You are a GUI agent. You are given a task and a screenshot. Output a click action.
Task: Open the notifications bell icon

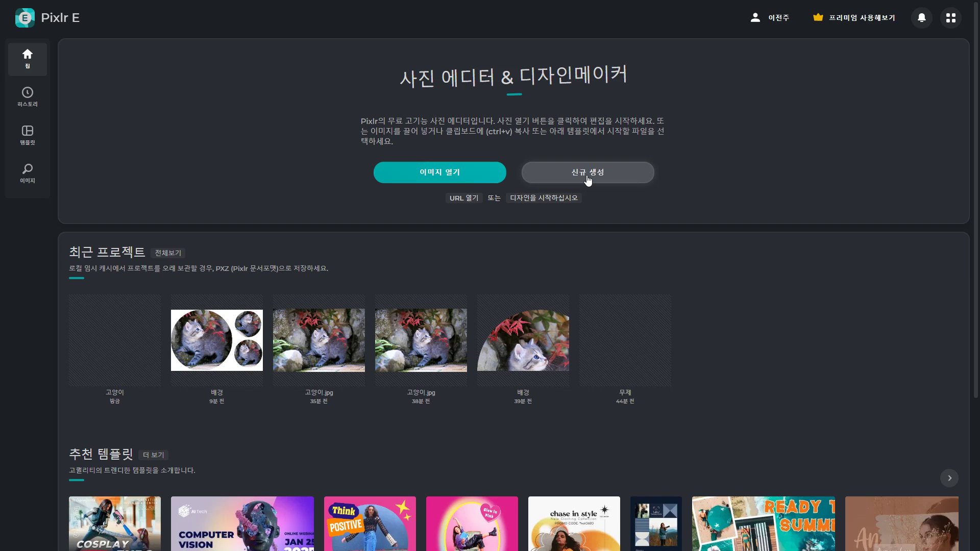point(922,17)
